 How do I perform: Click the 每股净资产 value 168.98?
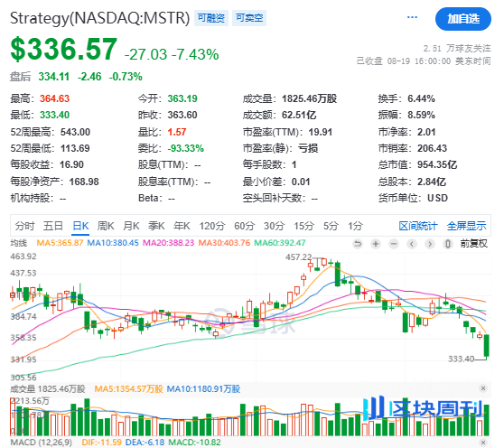84,182
